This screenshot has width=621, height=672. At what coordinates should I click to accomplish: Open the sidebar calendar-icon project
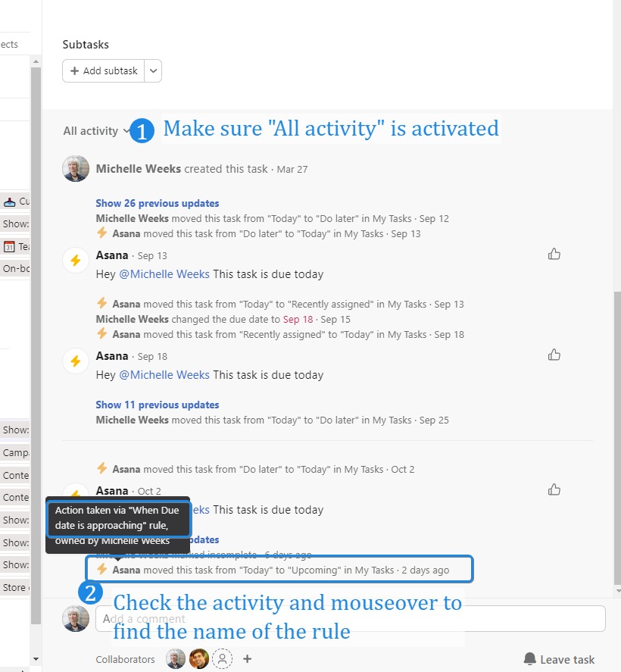[16, 246]
